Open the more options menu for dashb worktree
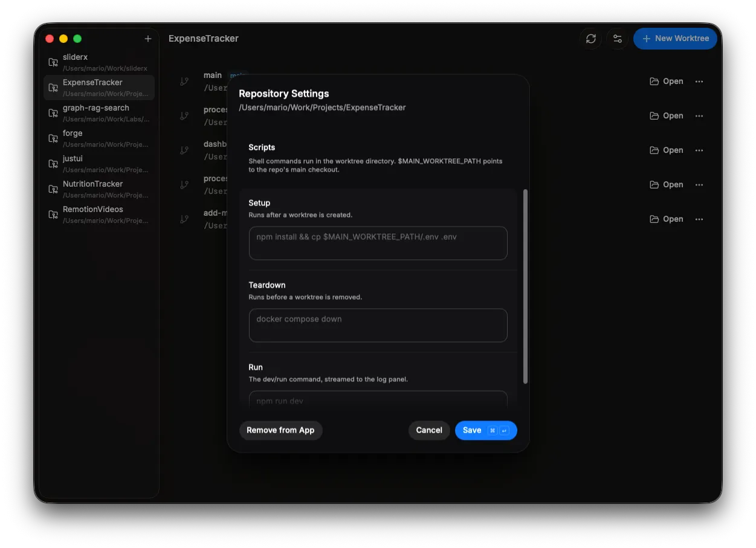This screenshot has width=756, height=548. [x=699, y=150]
